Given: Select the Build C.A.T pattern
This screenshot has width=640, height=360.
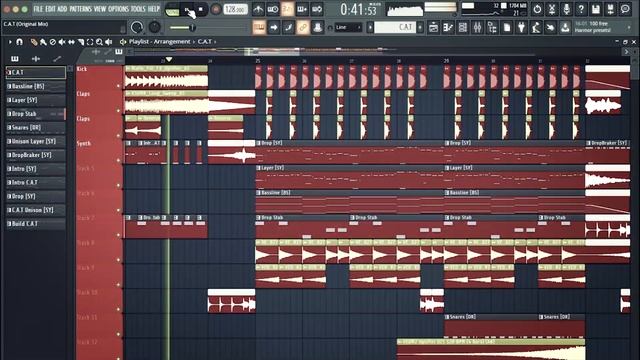Looking at the screenshot, I should pos(36,224).
